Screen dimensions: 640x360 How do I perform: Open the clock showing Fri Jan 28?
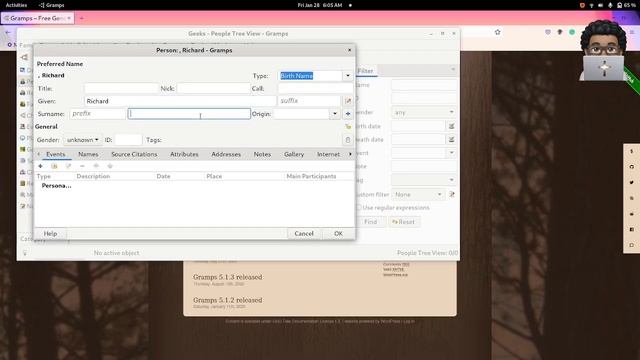pyautogui.click(x=320, y=5)
